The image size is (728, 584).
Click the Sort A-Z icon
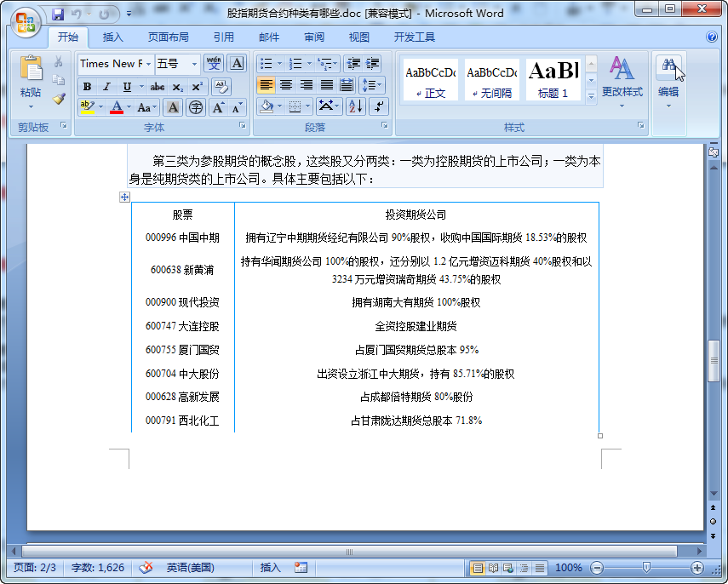pos(356,106)
